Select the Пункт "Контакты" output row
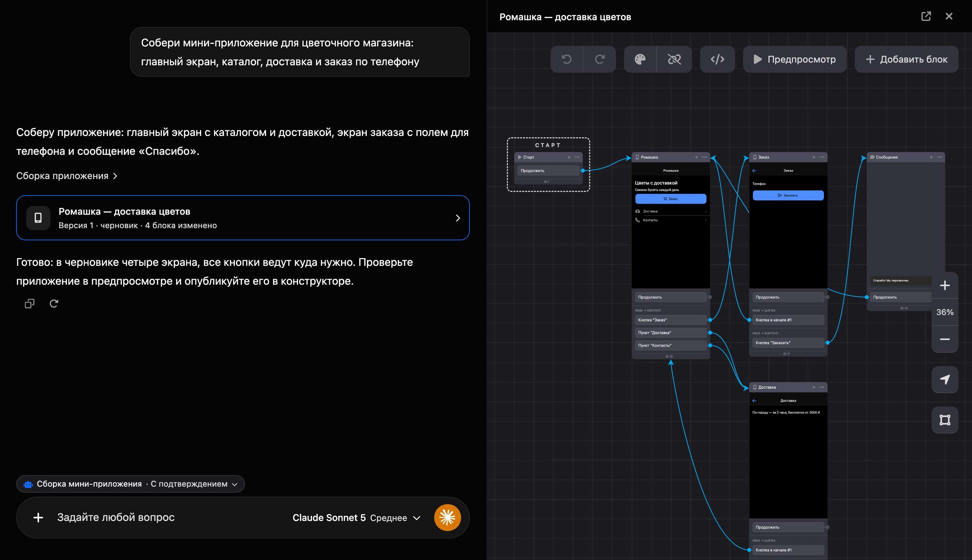972x560 pixels. tap(670, 345)
